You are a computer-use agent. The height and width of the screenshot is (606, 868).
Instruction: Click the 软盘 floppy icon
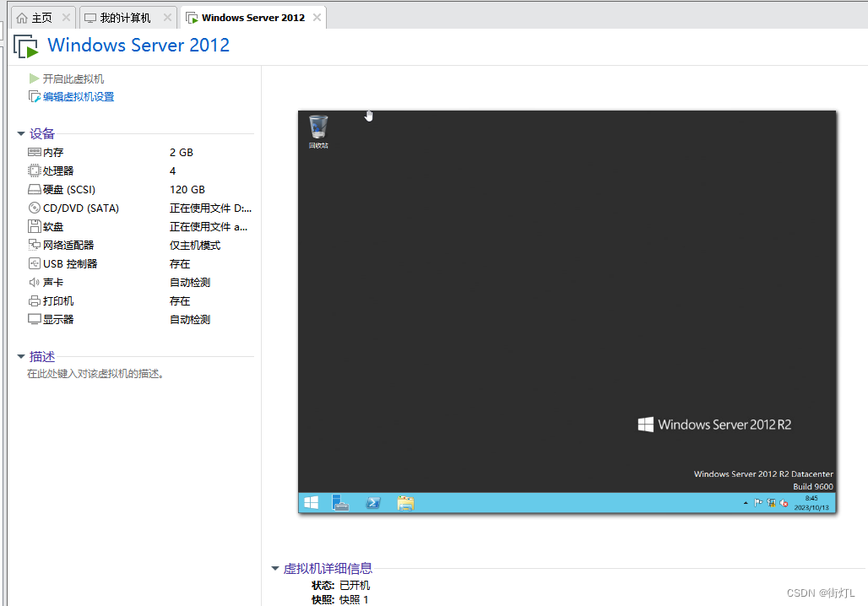click(35, 226)
